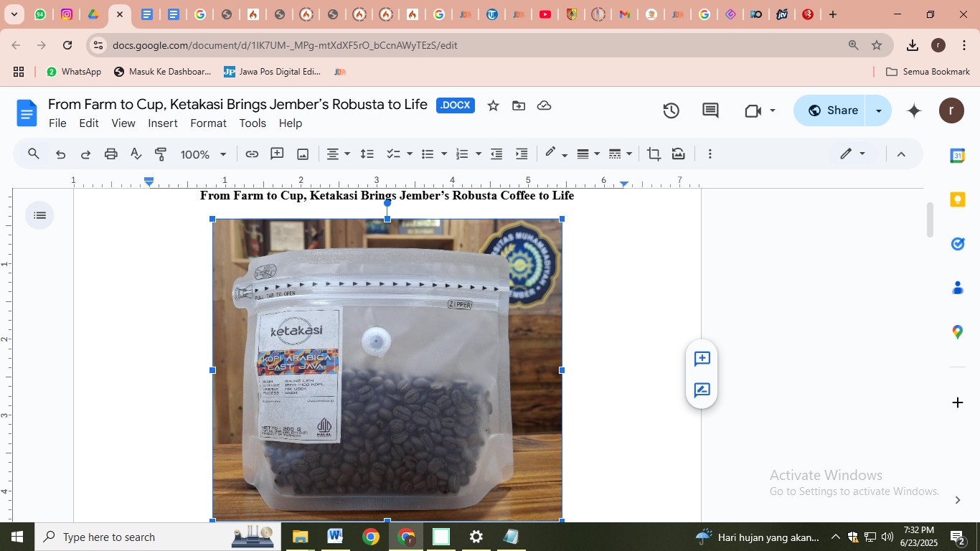Screen dimensions: 980x551
Task: Open the File menu
Action: coord(57,123)
